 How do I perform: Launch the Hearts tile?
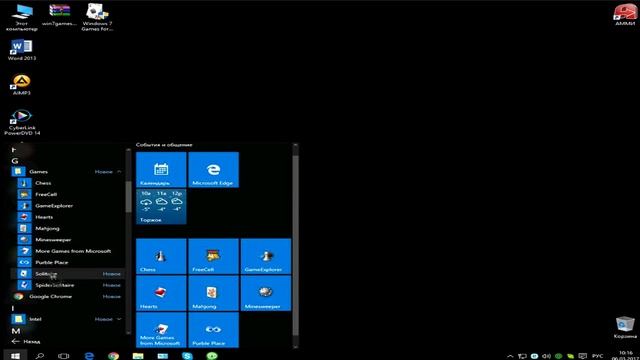[x=161, y=293]
